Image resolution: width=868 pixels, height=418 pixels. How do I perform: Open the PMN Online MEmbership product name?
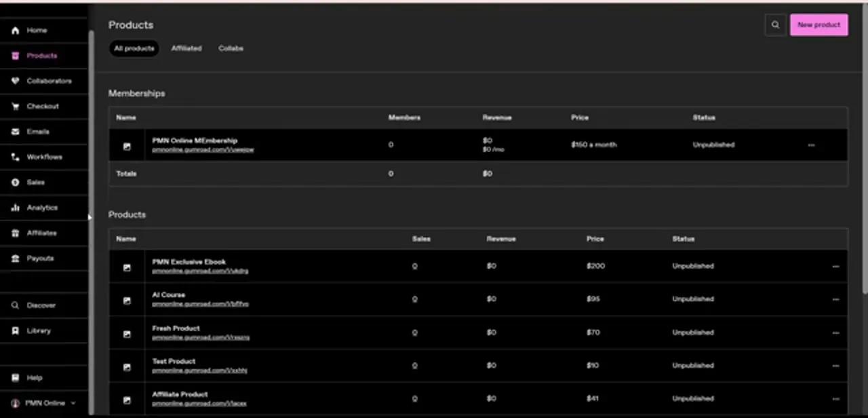(x=195, y=141)
